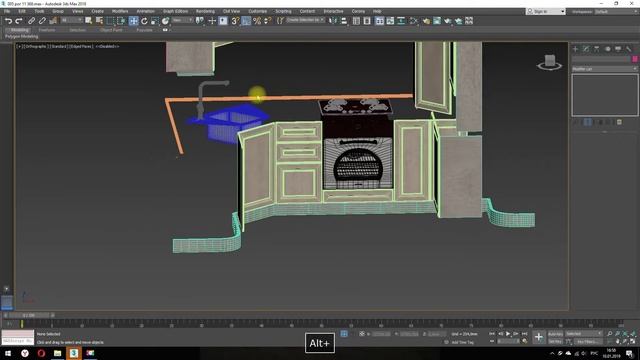This screenshot has width=640, height=360.
Task: Click the Render Production teapot icon
Action: 448,21
